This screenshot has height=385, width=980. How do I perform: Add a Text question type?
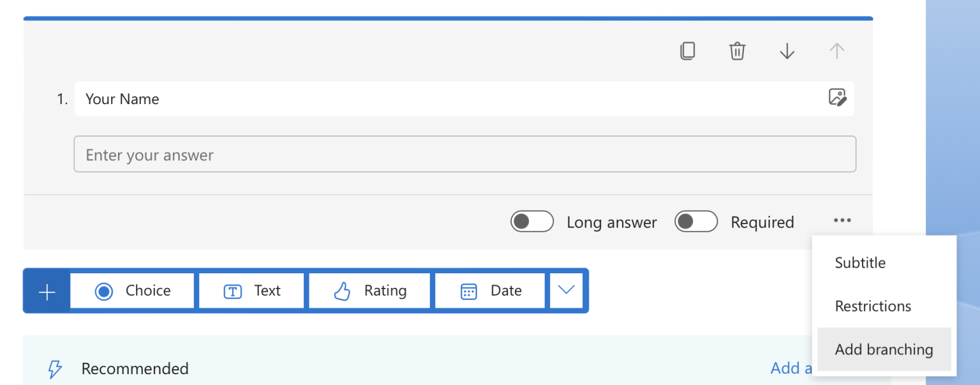[251, 291]
